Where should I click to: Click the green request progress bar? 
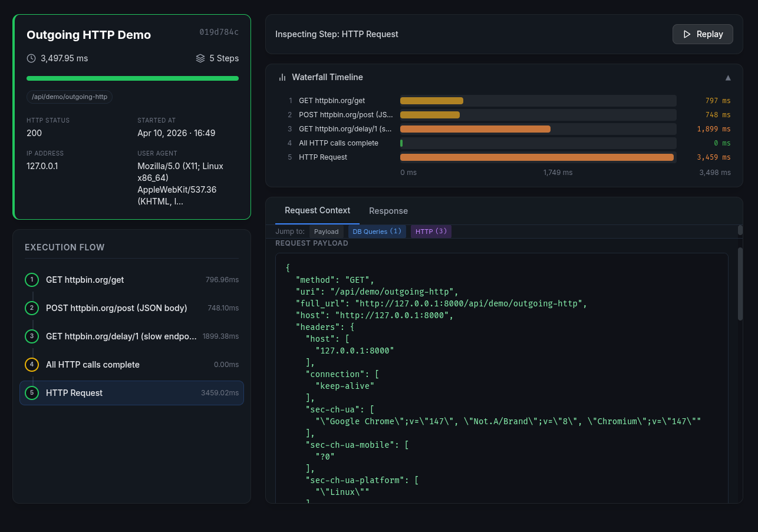133,78
